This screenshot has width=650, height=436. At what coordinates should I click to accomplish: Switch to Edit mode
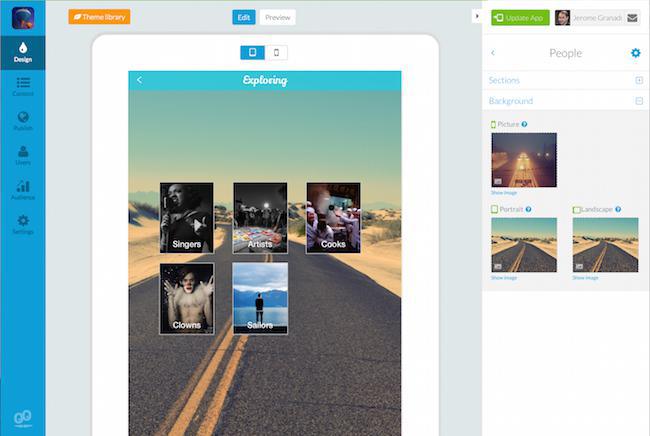pyautogui.click(x=244, y=17)
